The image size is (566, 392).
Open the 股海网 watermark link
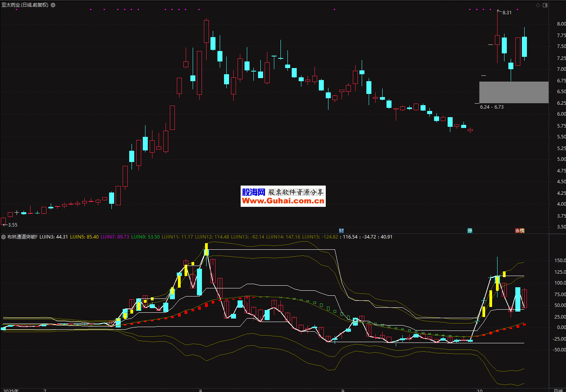(283, 196)
